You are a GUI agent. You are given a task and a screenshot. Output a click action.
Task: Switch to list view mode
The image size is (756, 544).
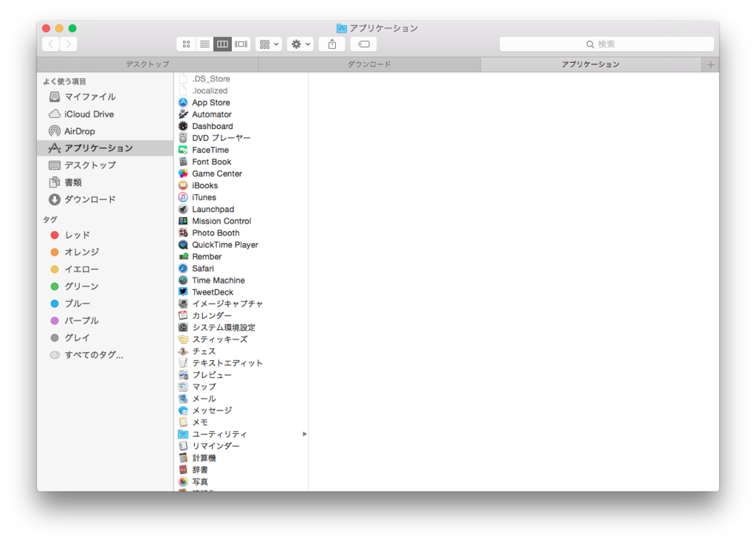click(x=205, y=44)
